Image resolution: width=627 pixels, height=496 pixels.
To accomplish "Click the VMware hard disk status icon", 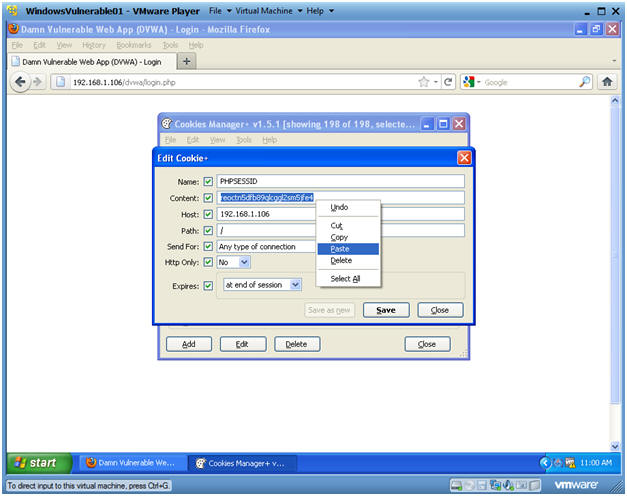I will coord(456,485).
